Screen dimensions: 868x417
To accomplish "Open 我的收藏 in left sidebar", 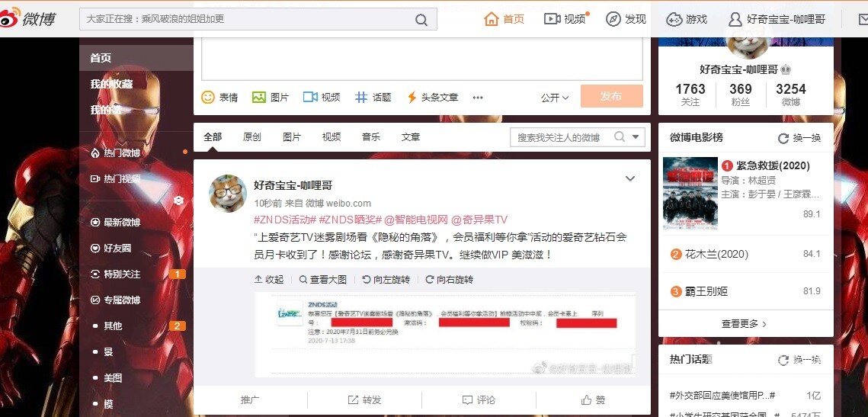I will [112, 84].
